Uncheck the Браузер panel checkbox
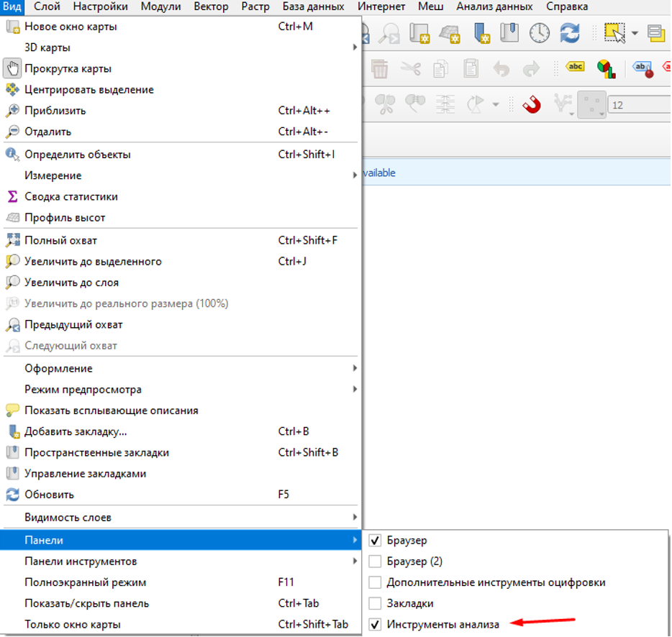672x637 pixels. click(375, 541)
